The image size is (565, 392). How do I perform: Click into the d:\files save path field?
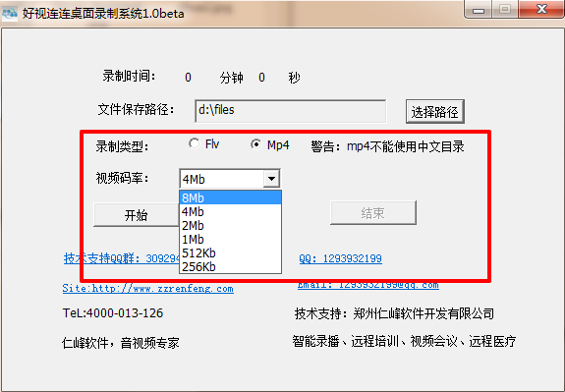[x=291, y=111]
